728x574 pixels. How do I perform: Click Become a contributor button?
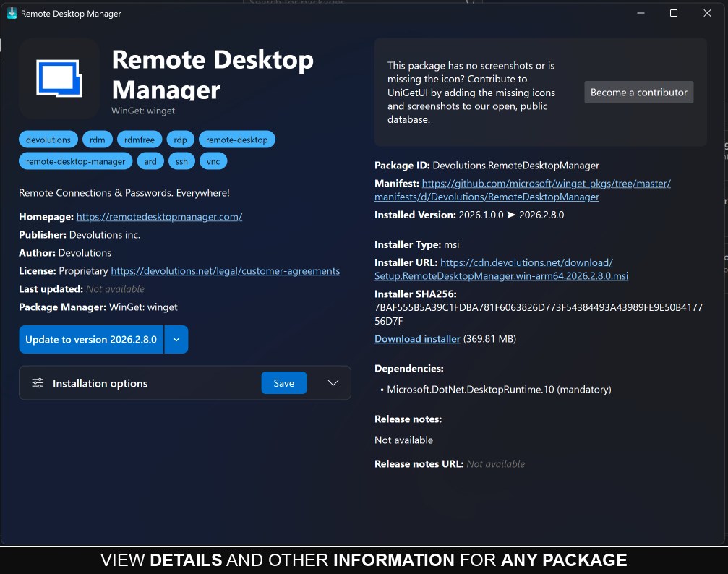(x=638, y=93)
